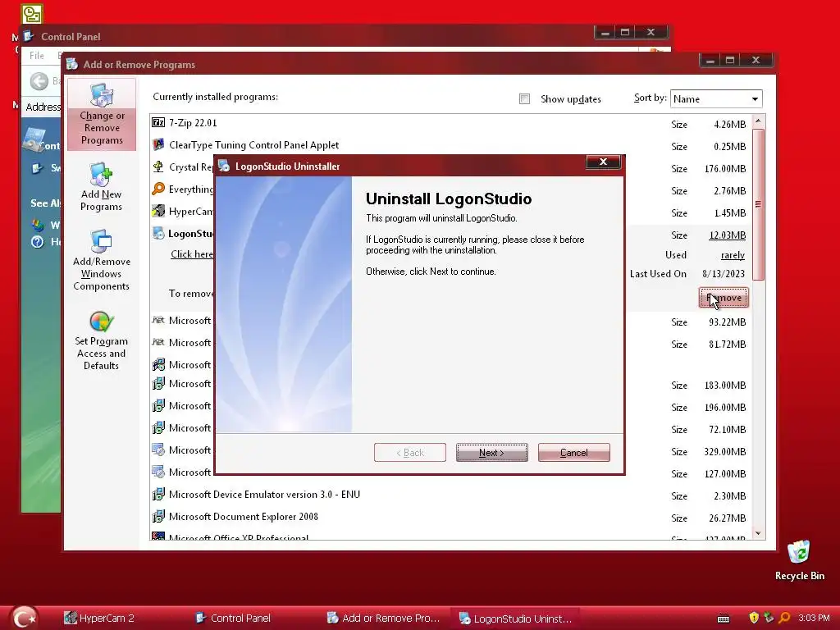This screenshot has height=630, width=840.
Task: Click the HyperCam program icon
Action: (158, 211)
